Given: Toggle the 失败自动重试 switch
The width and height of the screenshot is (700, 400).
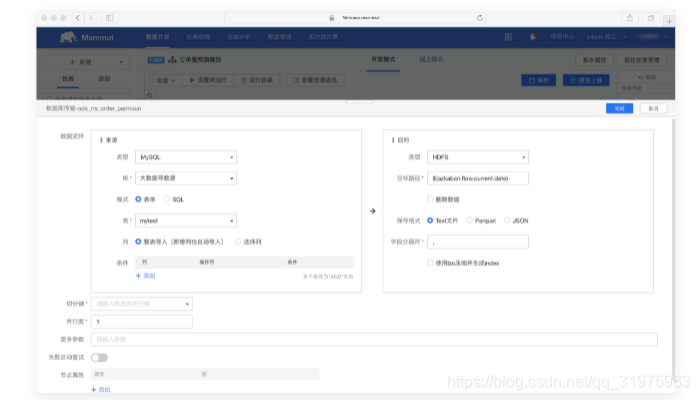Looking at the screenshot, I should click(99, 358).
